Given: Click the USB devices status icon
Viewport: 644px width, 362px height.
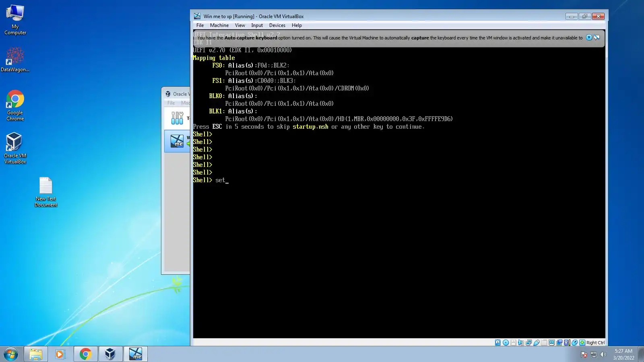Looking at the screenshot, I should (536, 343).
